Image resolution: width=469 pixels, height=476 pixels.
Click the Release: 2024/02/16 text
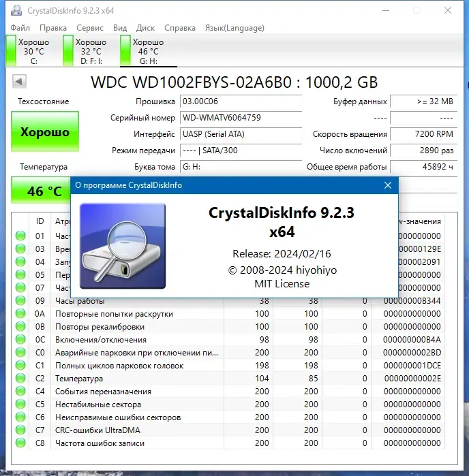click(x=282, y=253)
